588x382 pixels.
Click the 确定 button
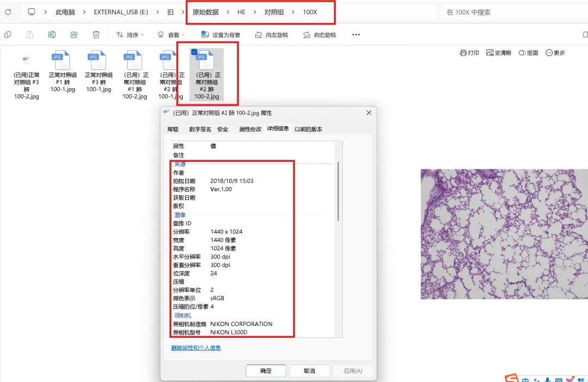pos(266,371)
